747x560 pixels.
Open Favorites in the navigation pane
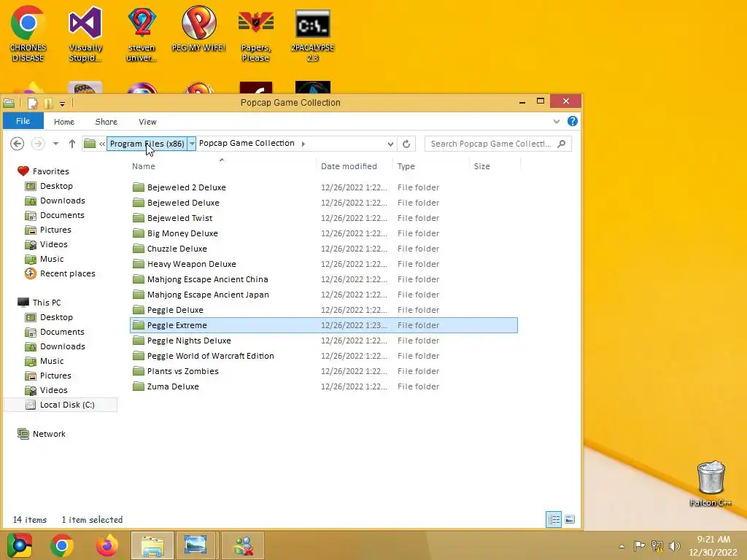pos(43,171)
